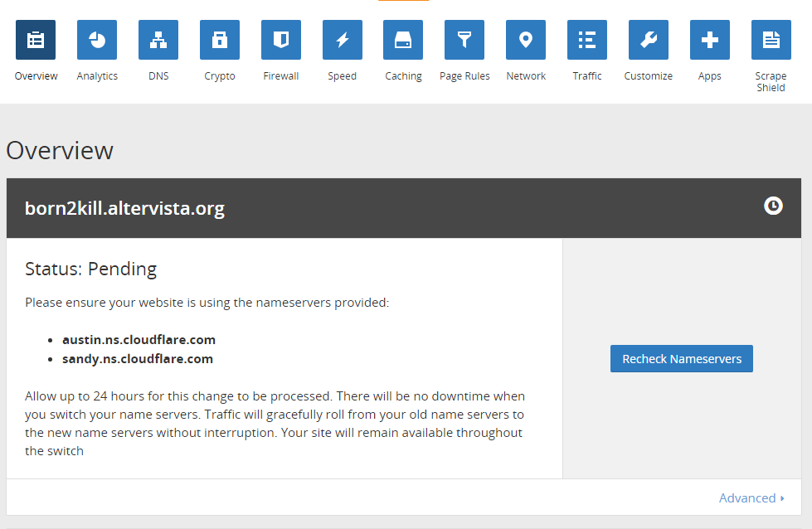Select the austin.ns.cloudflare.com nameserver text
This screenshot has height=529, width=812.
[x=139, y=340]
